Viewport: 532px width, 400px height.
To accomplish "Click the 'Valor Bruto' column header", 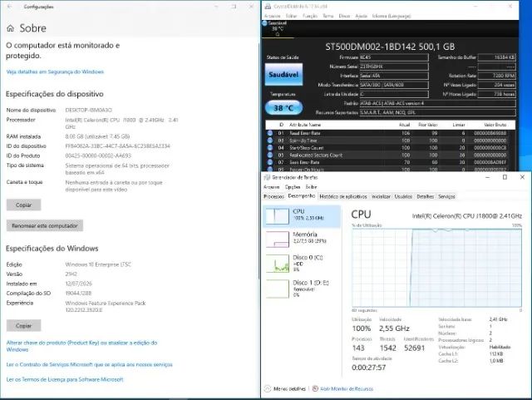I will point(495,125).
